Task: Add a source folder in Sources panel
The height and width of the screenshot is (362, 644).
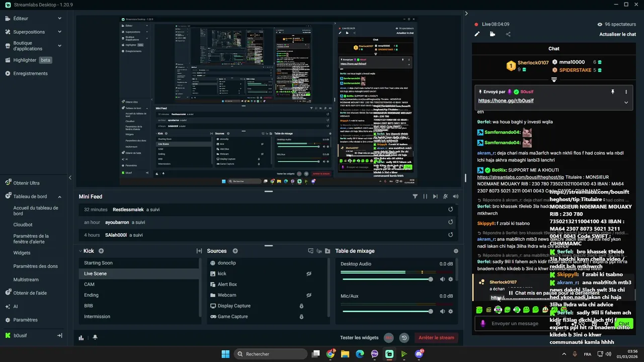Action: point(328,251)
